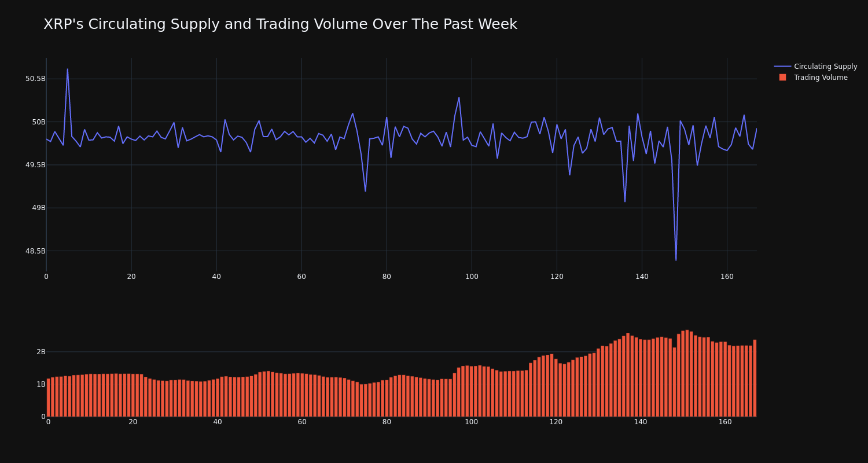The width and height of the screenshot is (868, 463).
Task: Click the highest supply spike near 50.5B
Action: [x=67, y=69]
